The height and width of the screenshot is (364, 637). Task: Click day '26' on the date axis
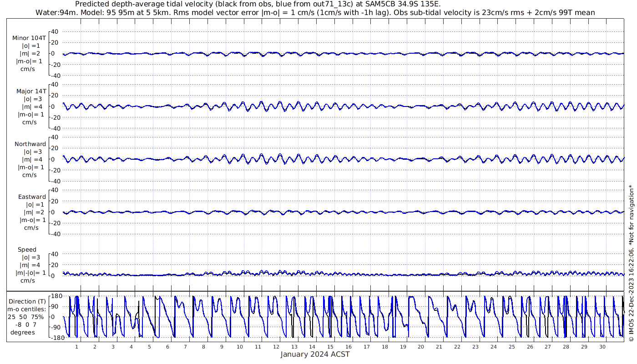pyautogui.click(x=530, y=347)
